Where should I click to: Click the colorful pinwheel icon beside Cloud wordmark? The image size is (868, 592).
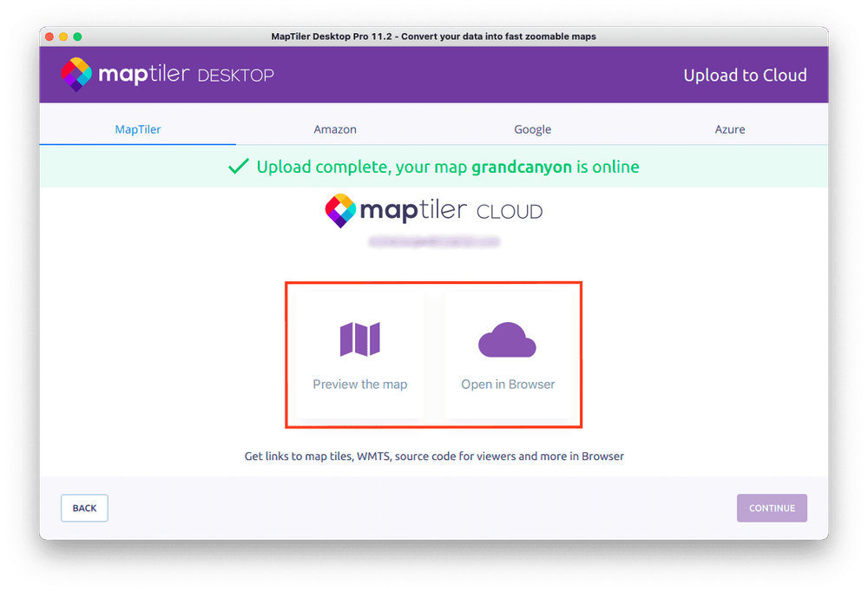click(x=340, y=210)
